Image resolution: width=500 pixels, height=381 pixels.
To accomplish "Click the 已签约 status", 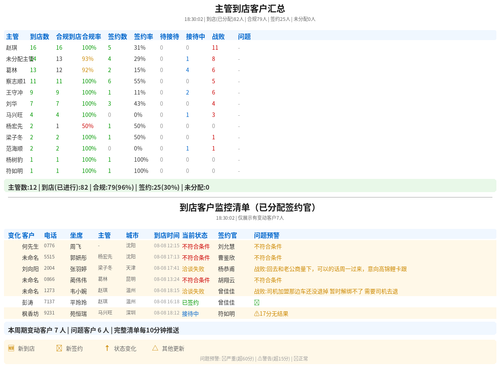I will pyautogui.click(x=190, y=302).
